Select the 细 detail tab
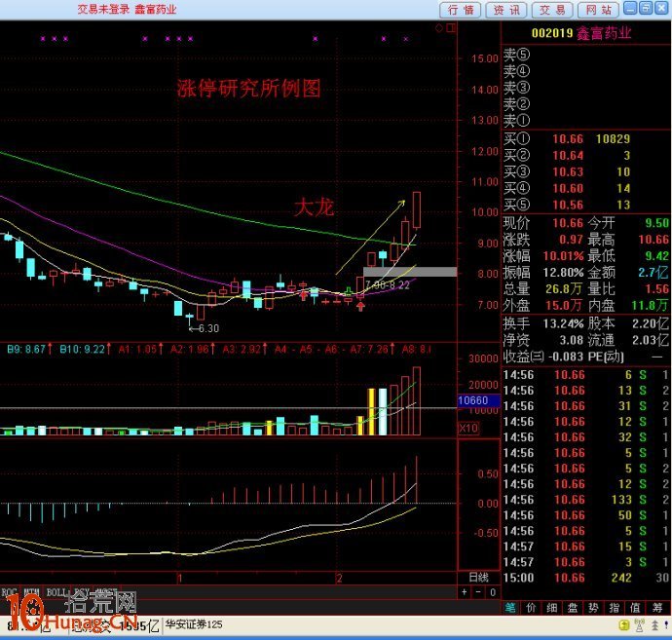Viewport: 672px width, 640px height. [551, 608]
